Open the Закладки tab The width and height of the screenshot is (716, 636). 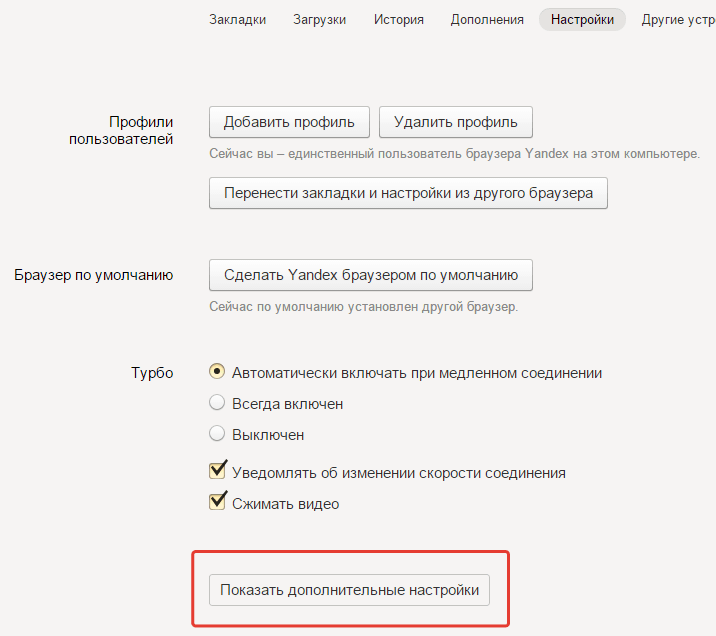click(x=237, y=20)
